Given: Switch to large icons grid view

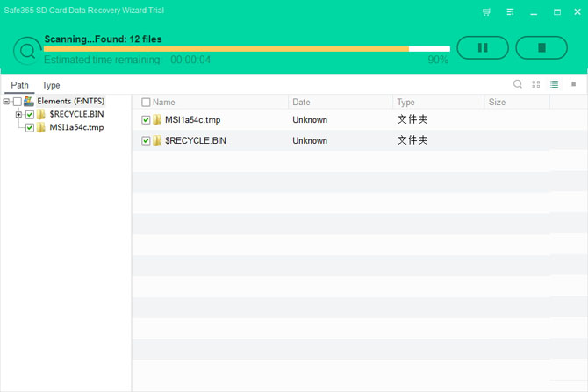Looking at the screenshot, I should pyautogui.click(x=536, y=84).
